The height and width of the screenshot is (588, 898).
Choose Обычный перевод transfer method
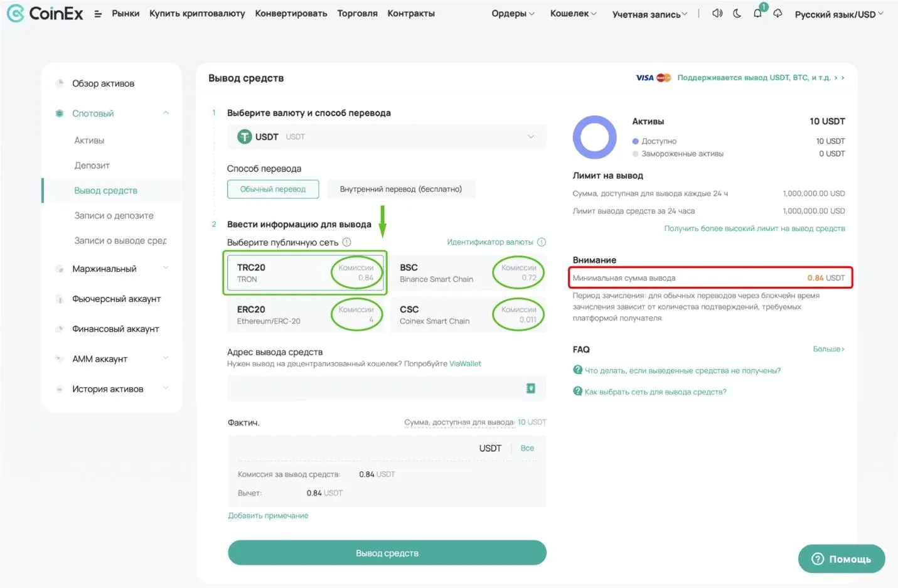pos(273,189)
